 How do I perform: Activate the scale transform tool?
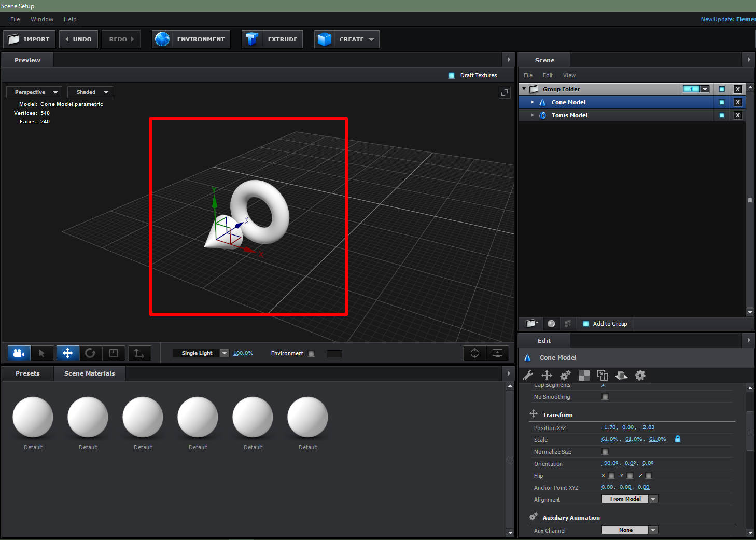coord(114,353)
